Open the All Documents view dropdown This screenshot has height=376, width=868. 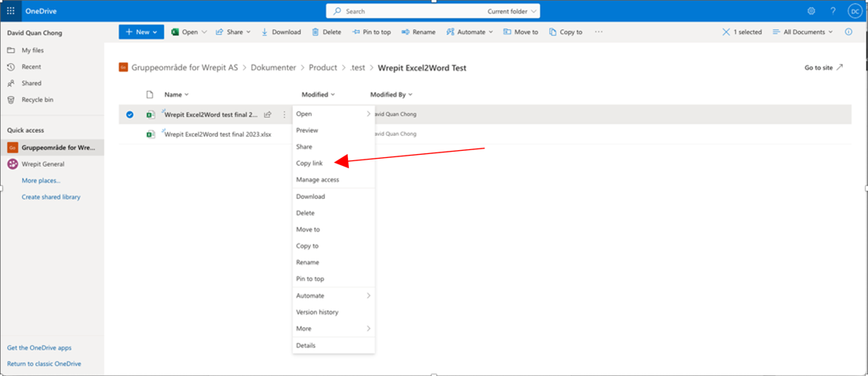[x=803, y=32]
